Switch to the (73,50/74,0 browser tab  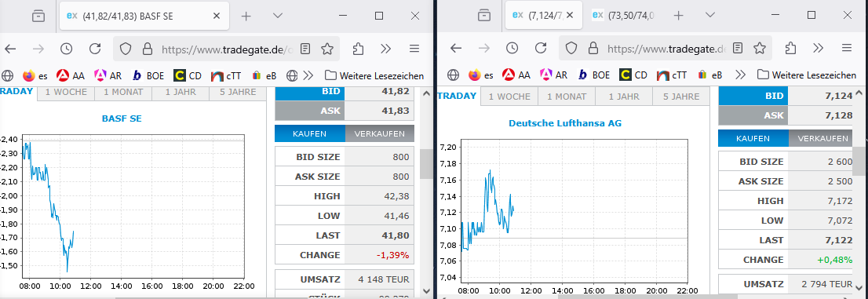pyautogui.click(x=625, y=16)
